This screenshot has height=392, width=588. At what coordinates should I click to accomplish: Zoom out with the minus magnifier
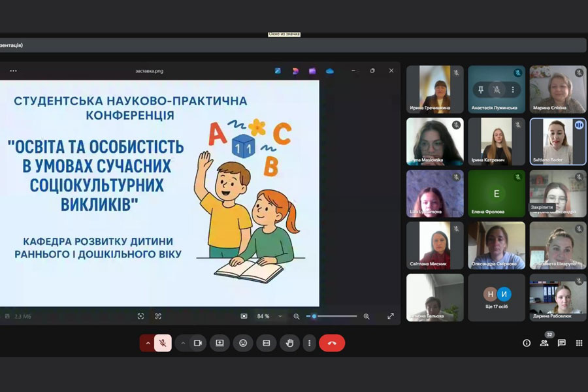click(296, 316)
